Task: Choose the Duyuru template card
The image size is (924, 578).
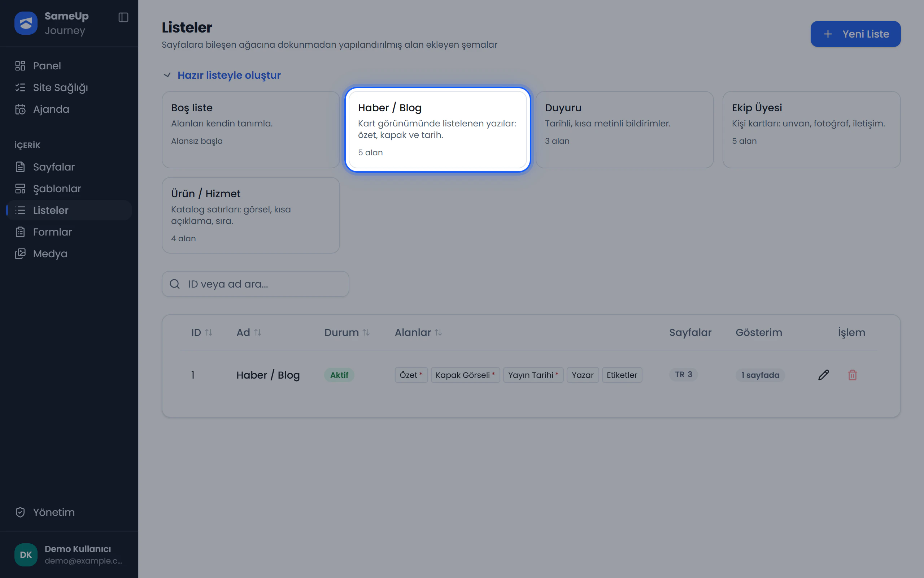Action: [624, 130]
